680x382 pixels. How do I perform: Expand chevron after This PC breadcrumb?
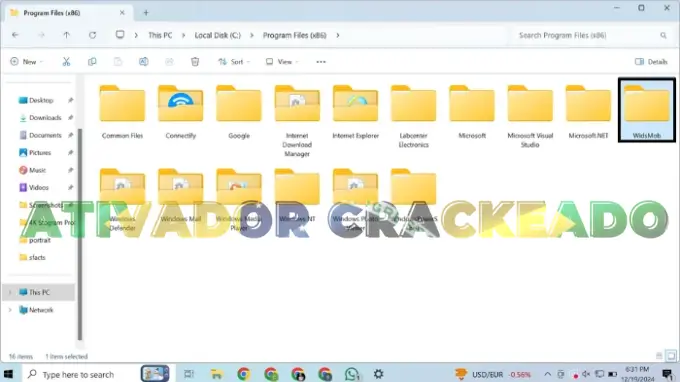click(183, 35)
